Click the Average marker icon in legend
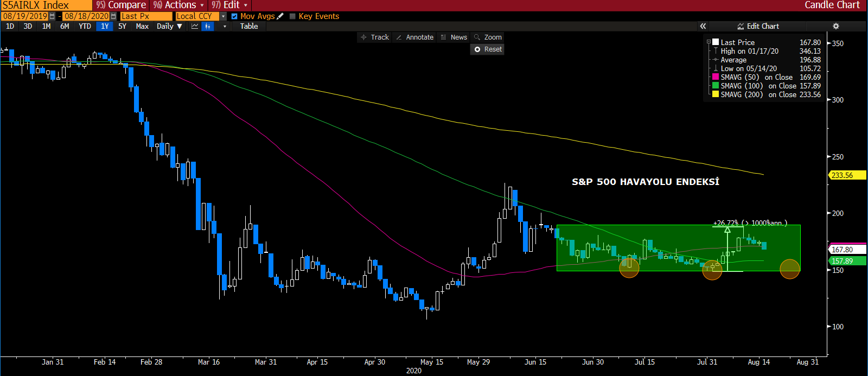 [x=716, y=60]
